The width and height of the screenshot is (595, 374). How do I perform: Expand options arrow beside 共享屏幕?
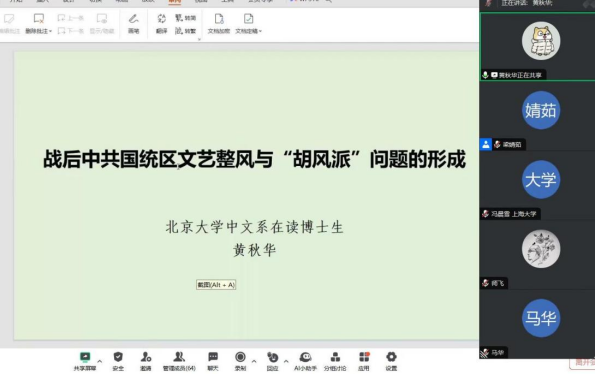pyautogui.click(x=100, y=361)
